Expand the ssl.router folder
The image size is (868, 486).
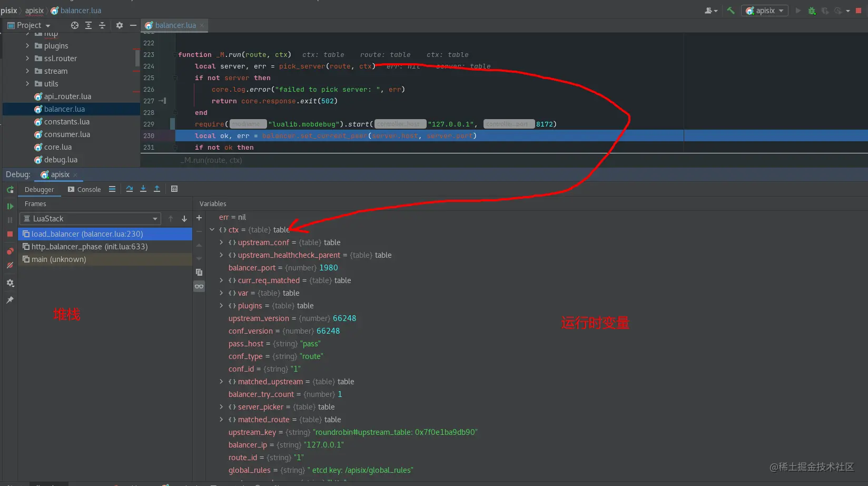click(27, 59)
